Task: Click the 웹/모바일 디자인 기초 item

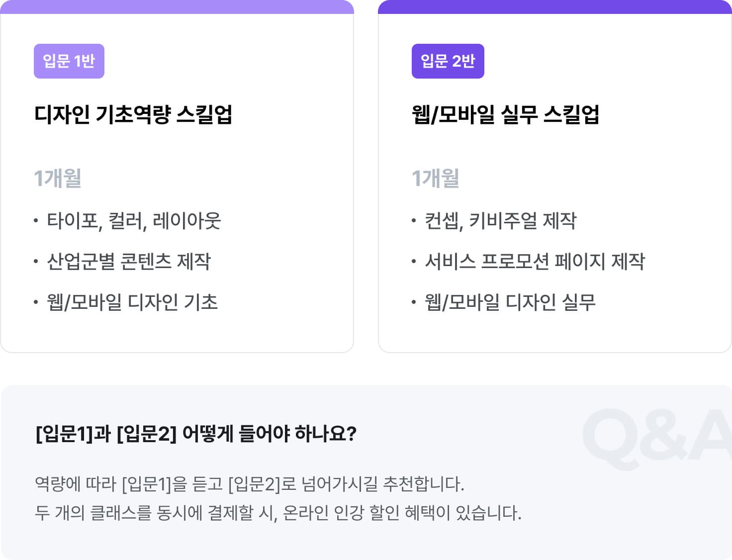Action: coord(132,302)
